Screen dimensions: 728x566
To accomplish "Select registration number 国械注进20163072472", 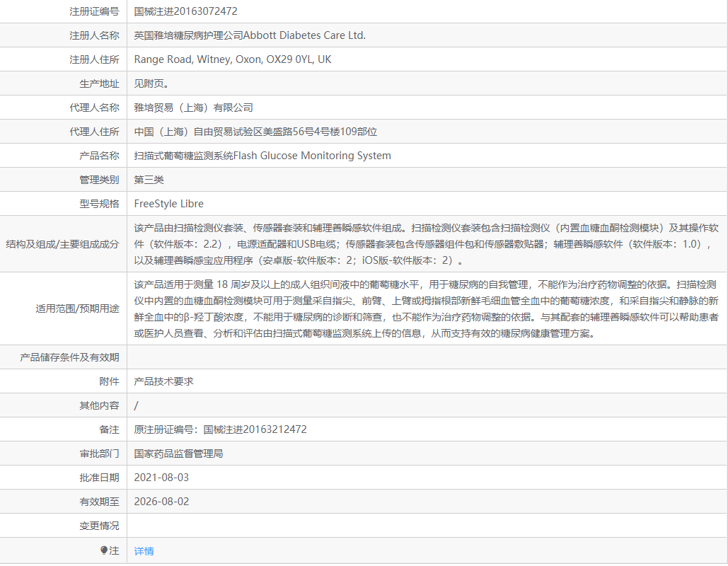I will (185, 11).
